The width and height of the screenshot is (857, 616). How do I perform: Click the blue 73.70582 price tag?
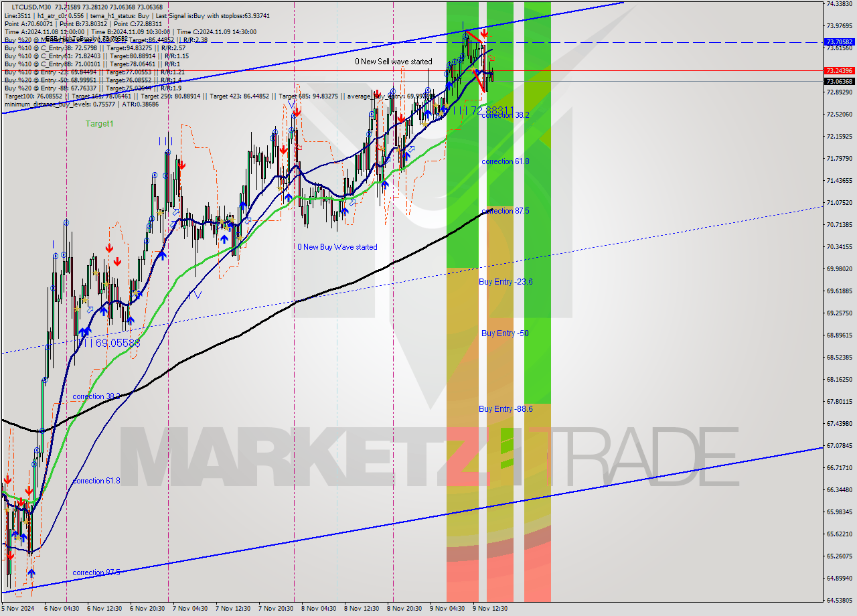[839, 42]
